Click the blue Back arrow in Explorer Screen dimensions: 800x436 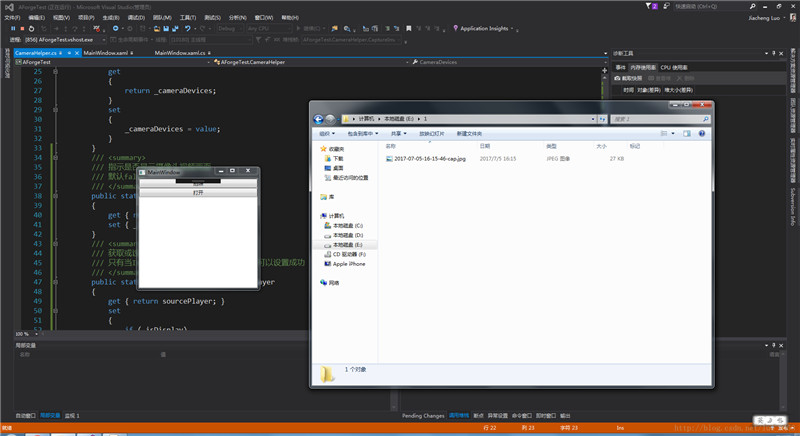318,119
